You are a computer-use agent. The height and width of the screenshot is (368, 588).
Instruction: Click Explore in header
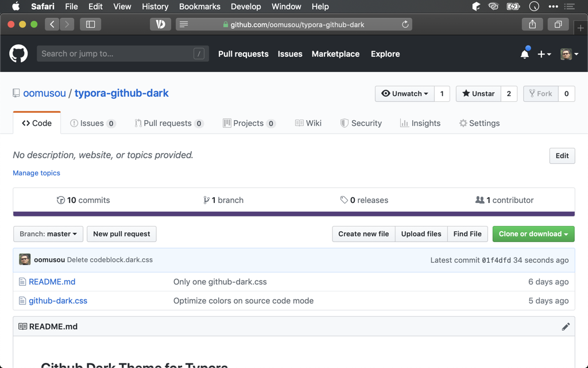[385, 54]
